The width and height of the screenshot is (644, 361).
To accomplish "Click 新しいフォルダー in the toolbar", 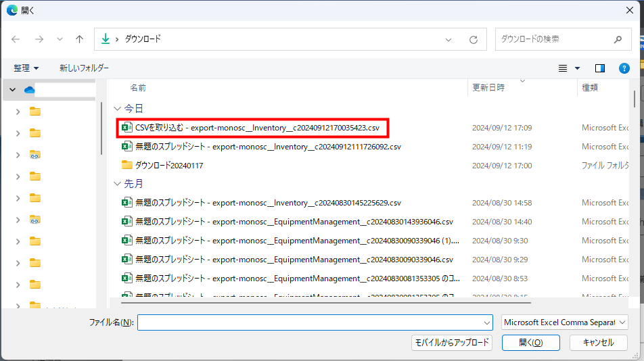I will 84,68.
